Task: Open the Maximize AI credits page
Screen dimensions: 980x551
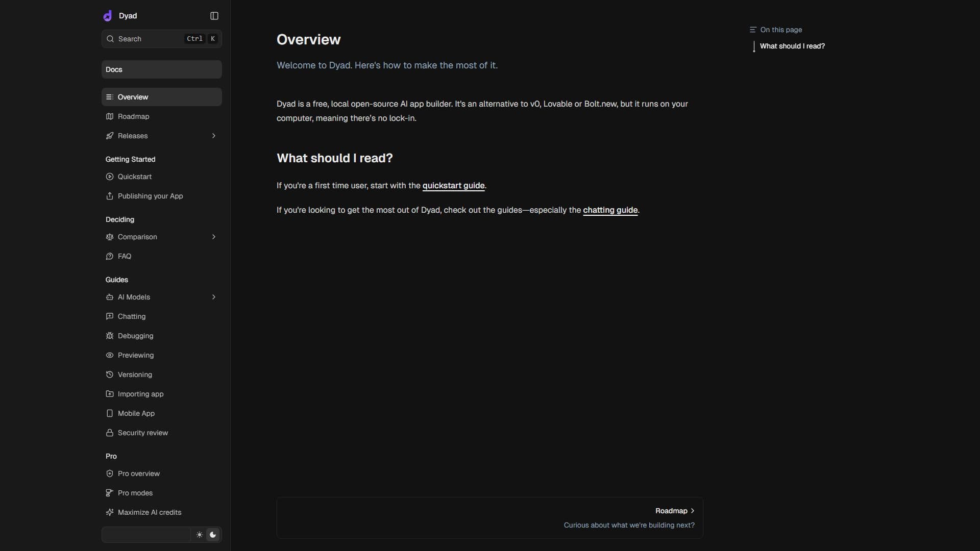Action: (x=162, y=512)
